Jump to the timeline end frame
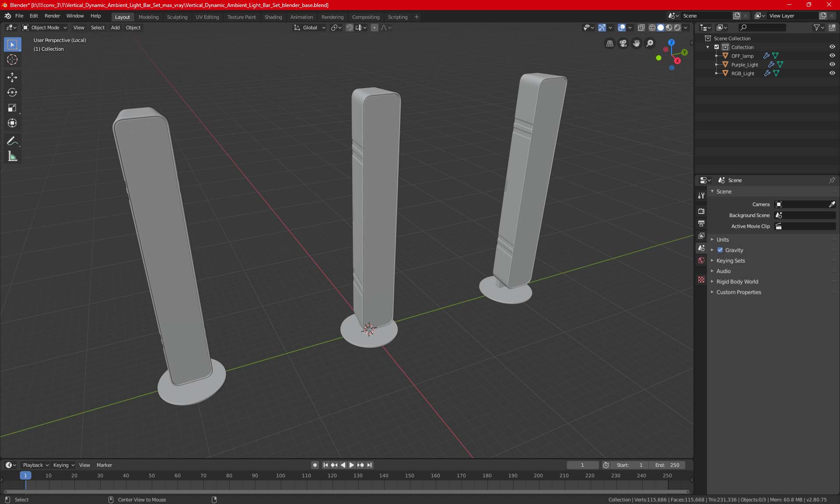Viewport: 840px width, 504px height. [370, 465]
